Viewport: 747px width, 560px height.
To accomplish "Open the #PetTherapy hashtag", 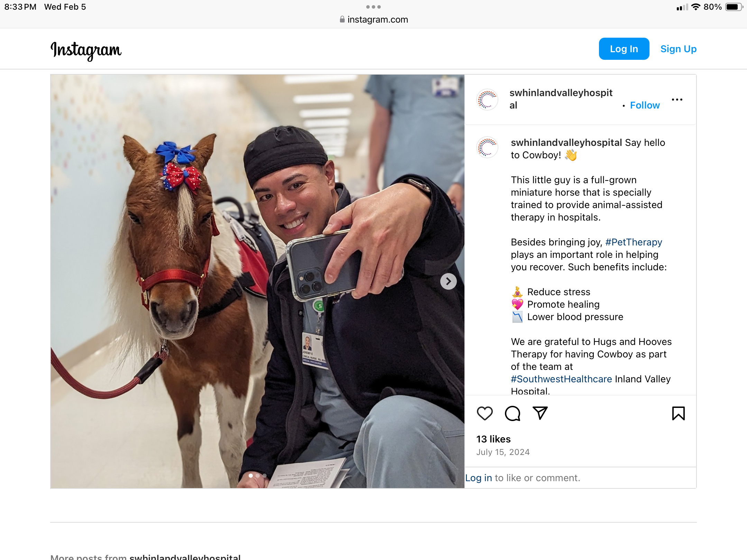I will [634, 242].
